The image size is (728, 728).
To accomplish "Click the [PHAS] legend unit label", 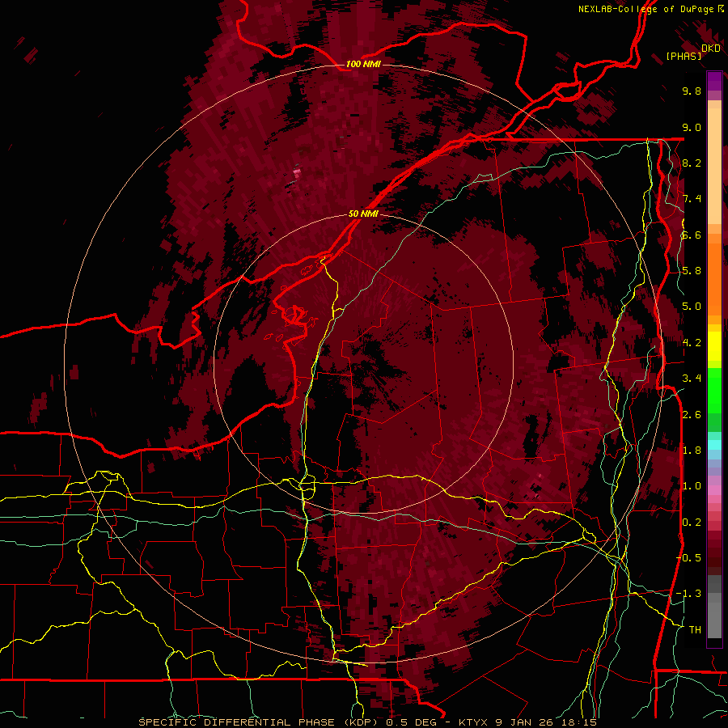I will (684, 57).
